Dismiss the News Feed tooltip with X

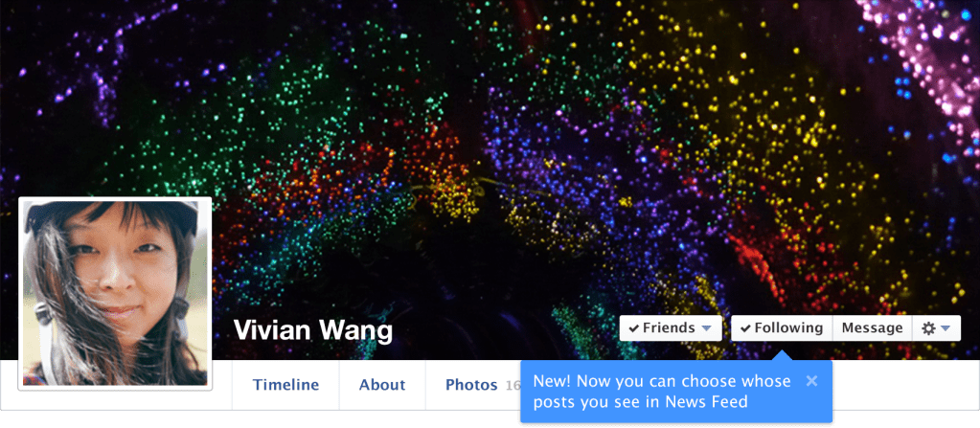click(x=811, y=380)
